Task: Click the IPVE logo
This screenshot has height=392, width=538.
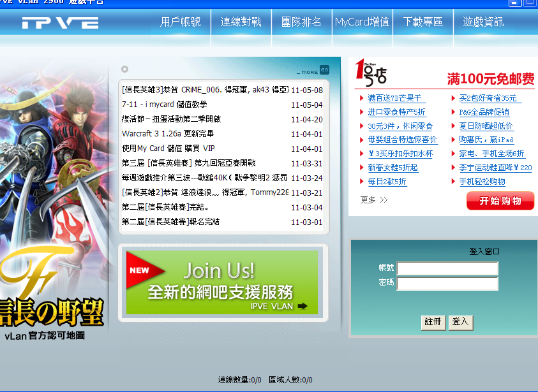Action: (x=61, y=22)
